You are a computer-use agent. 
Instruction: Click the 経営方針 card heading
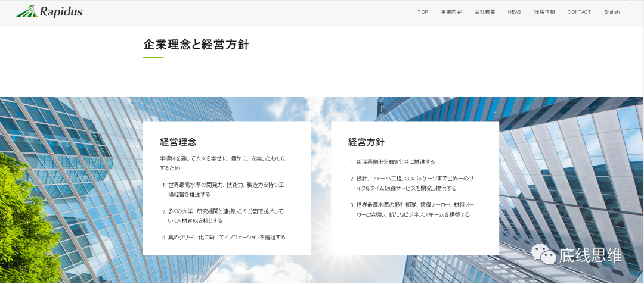(x=366, y=142)
